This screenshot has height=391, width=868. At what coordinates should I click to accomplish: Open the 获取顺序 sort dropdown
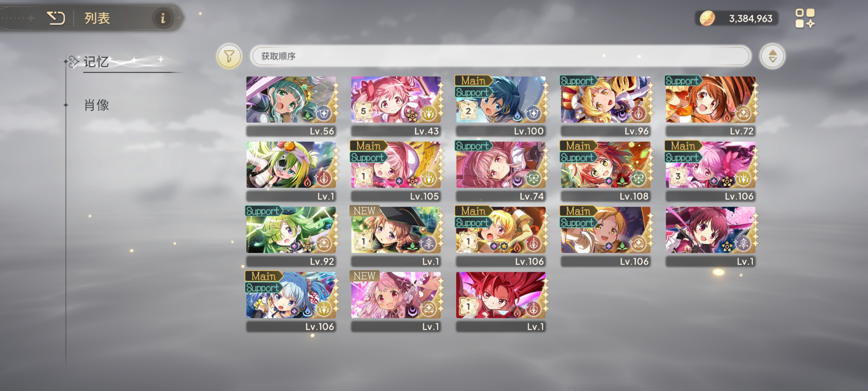click(x=501, y=56)
